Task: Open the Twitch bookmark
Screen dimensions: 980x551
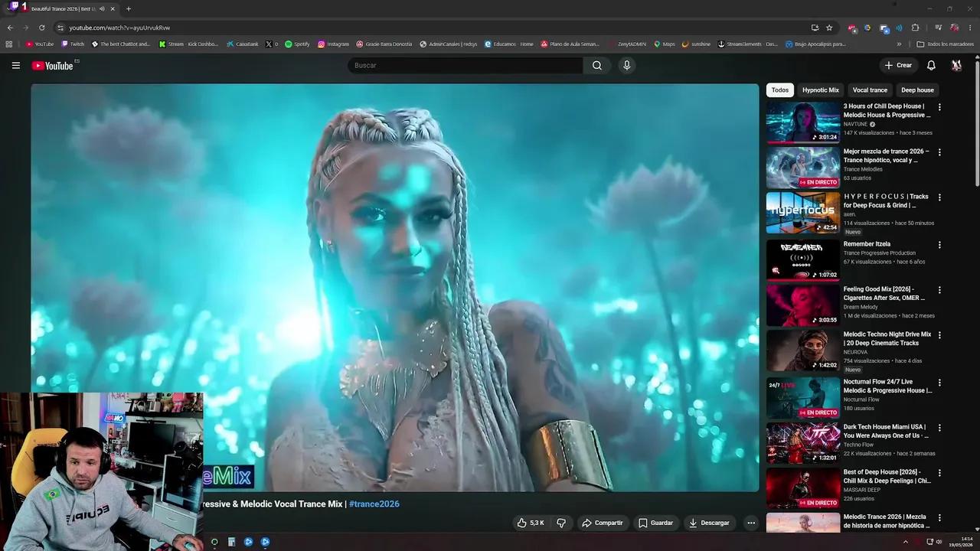Action: tap(73, 44)
